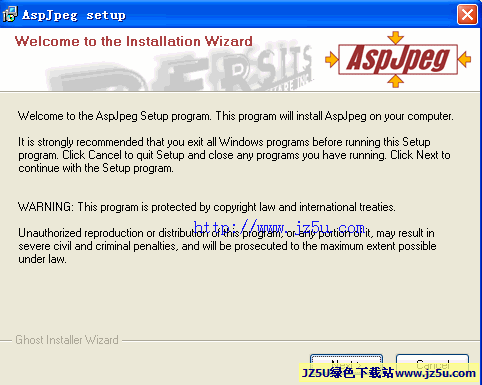Click the Cancel button
This screenshot has width=482, height=385.
[432, 365]
